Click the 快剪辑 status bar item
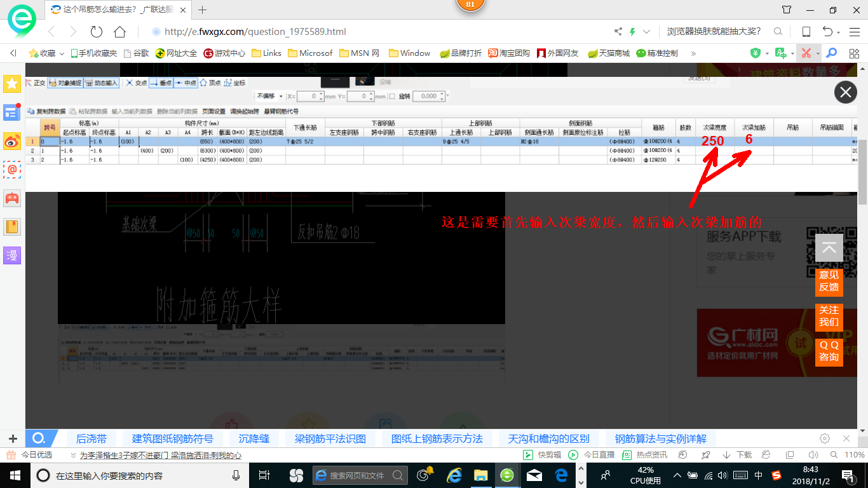The height and width of the screenshot is (488, 868). (543, 455)
